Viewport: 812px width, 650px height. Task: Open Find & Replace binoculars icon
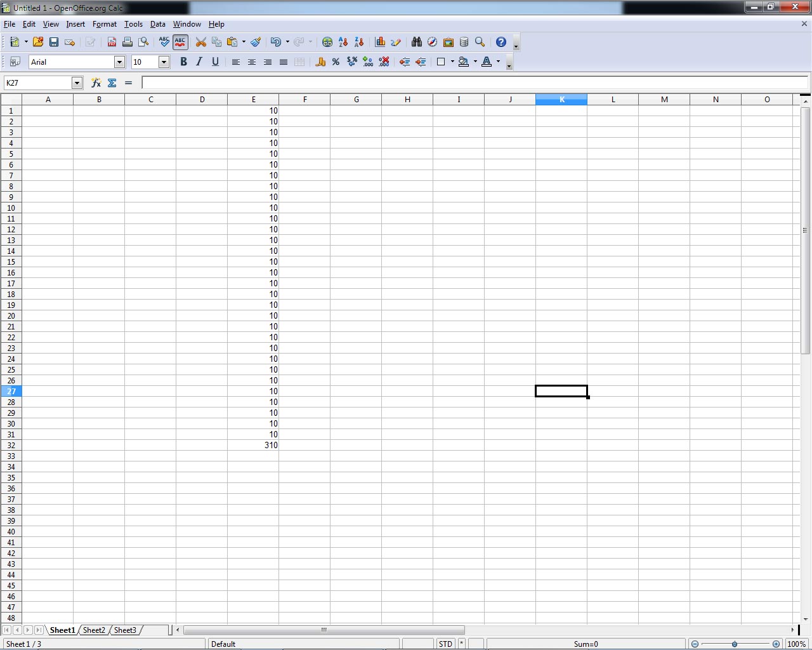pos(416,42)
